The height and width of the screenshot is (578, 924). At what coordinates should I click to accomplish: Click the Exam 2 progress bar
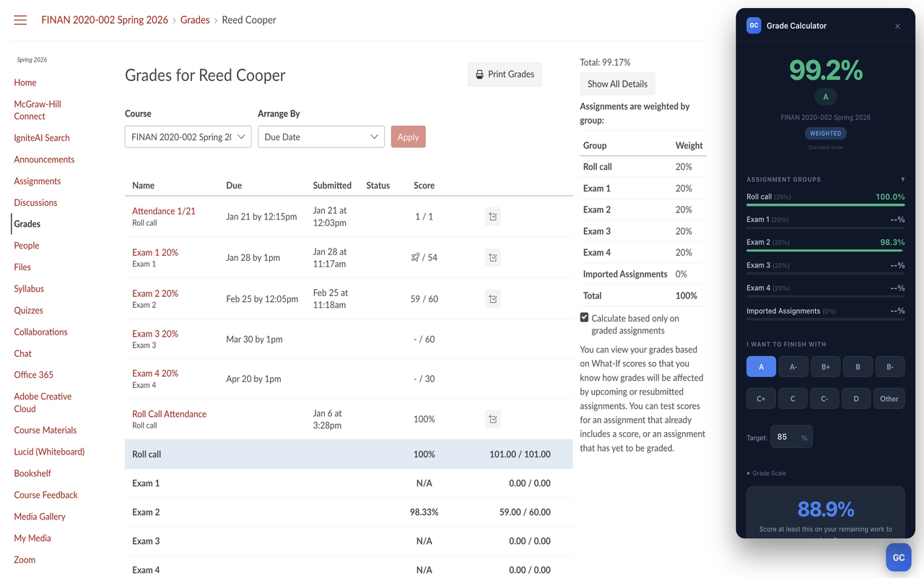pyautogui.click(x=825, y=251)
